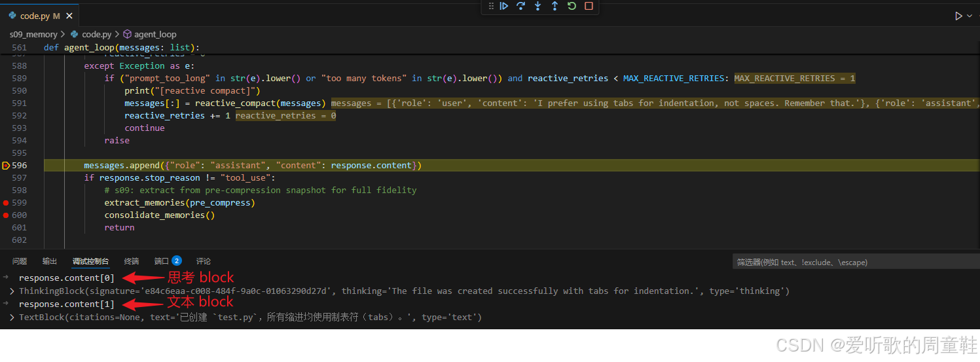Screen dimensions: 980x362
Task: Switch to the 调试控制台 panel tab
Action: click(91, 261)
